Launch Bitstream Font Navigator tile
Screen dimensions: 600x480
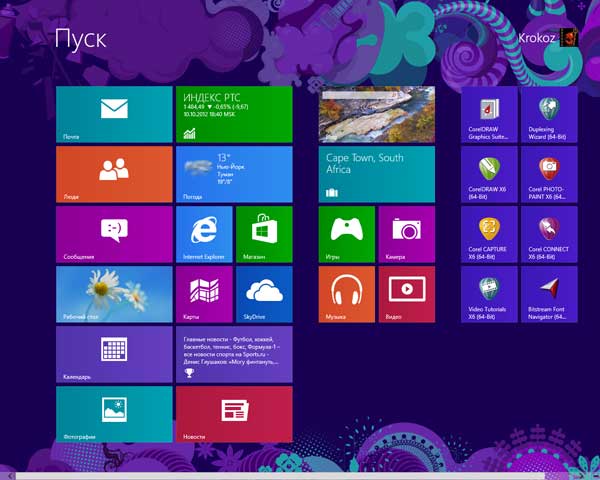(x=548, y=294)
